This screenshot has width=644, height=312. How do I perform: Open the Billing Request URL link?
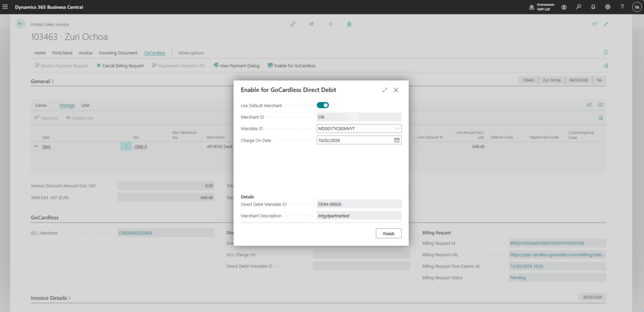[x=556, y=255]
